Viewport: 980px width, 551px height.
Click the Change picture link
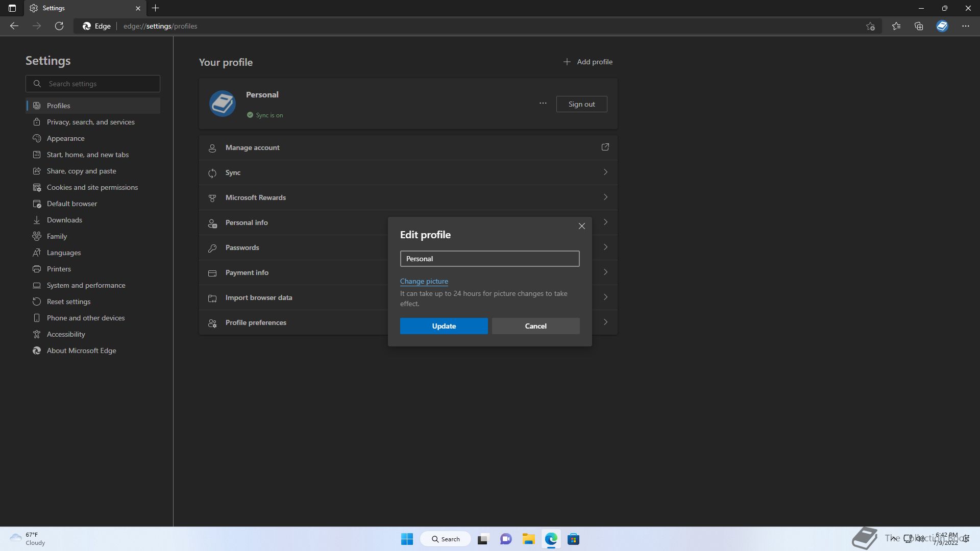pos(424,281)
